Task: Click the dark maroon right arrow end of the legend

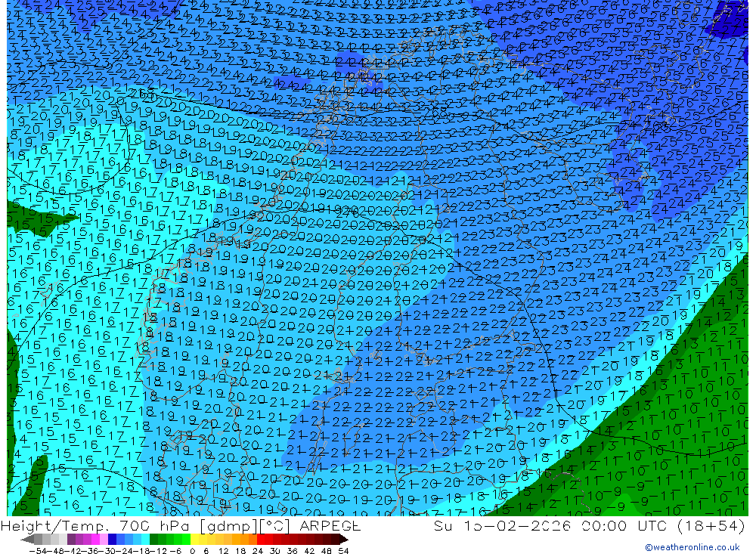Action: [x=344, y=540]
